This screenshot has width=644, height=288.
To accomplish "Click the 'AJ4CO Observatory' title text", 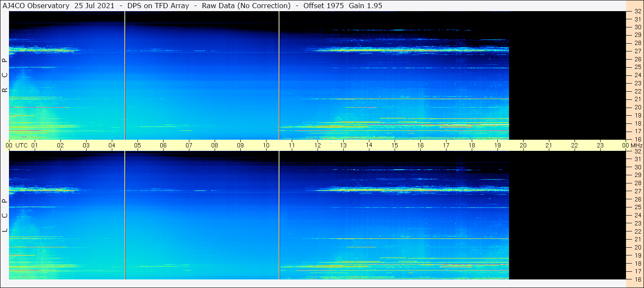I will coord(36,6).
